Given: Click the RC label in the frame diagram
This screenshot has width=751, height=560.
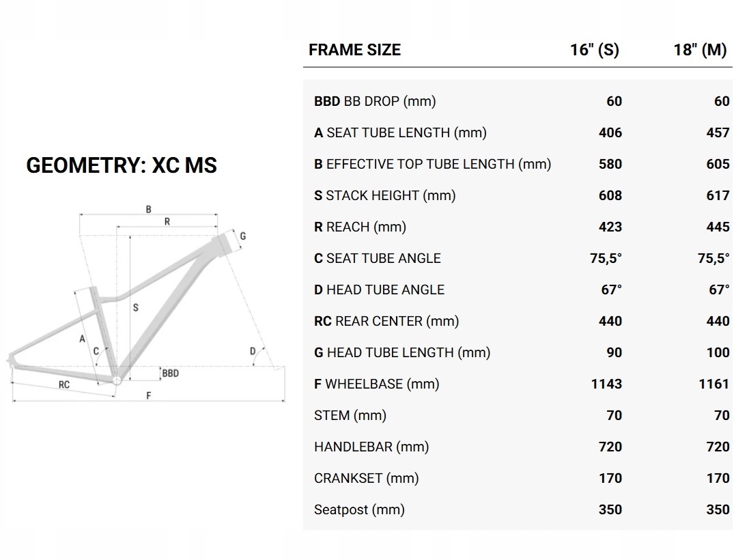Looking at the screenshot, I should click(x=63, y=384).
